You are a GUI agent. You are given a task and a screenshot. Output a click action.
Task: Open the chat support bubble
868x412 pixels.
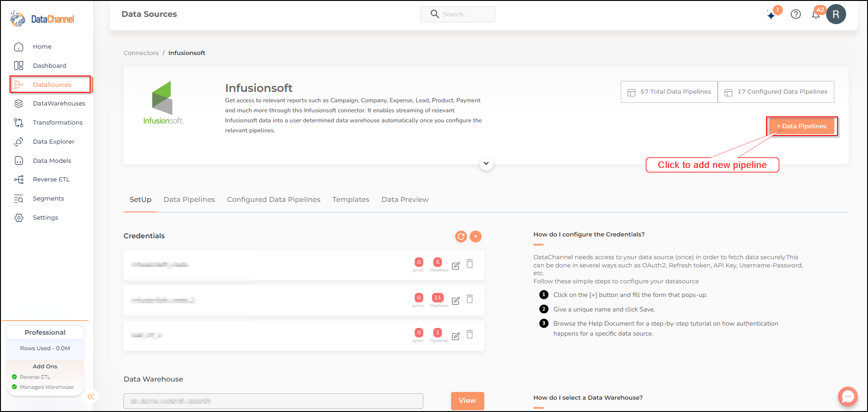(848, 397)
